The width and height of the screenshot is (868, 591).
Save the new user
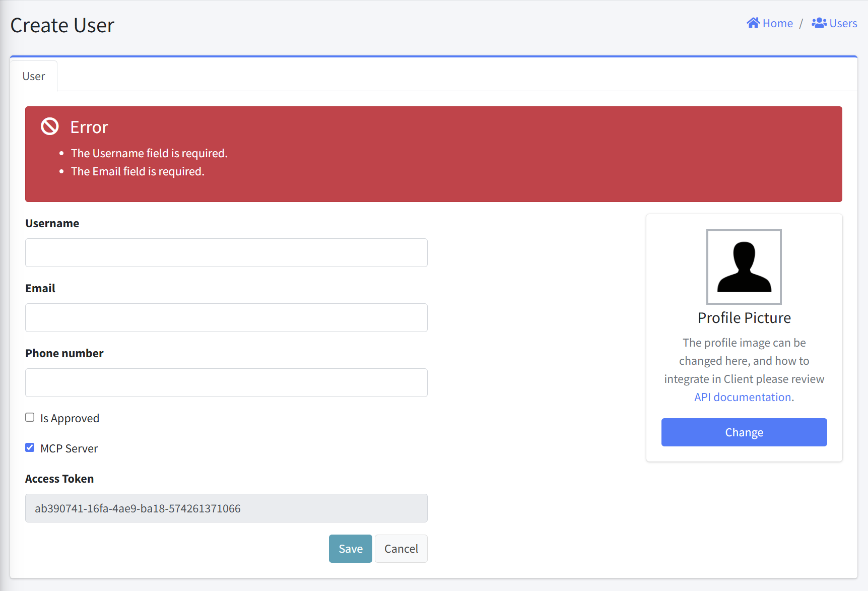pos(351,549)
